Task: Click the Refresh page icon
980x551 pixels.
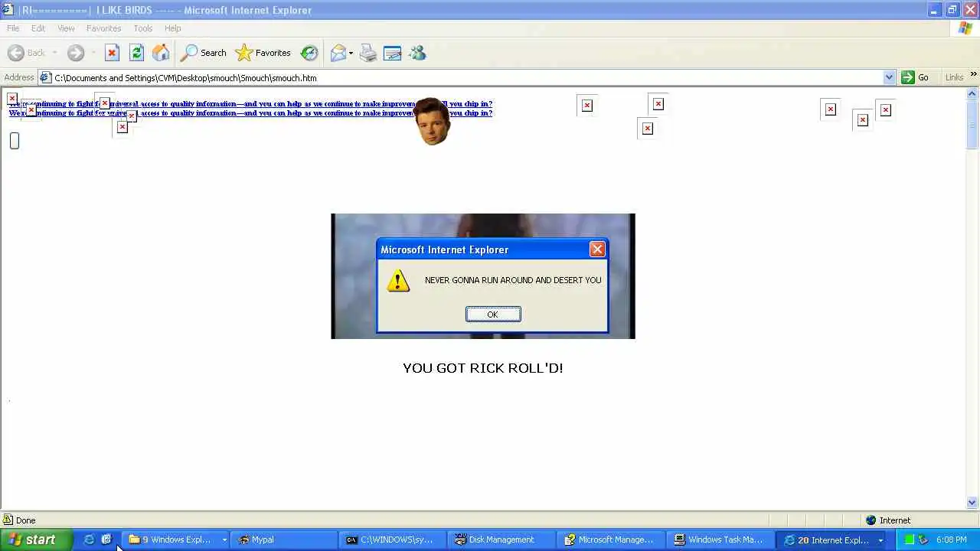Action: [136, 53]
